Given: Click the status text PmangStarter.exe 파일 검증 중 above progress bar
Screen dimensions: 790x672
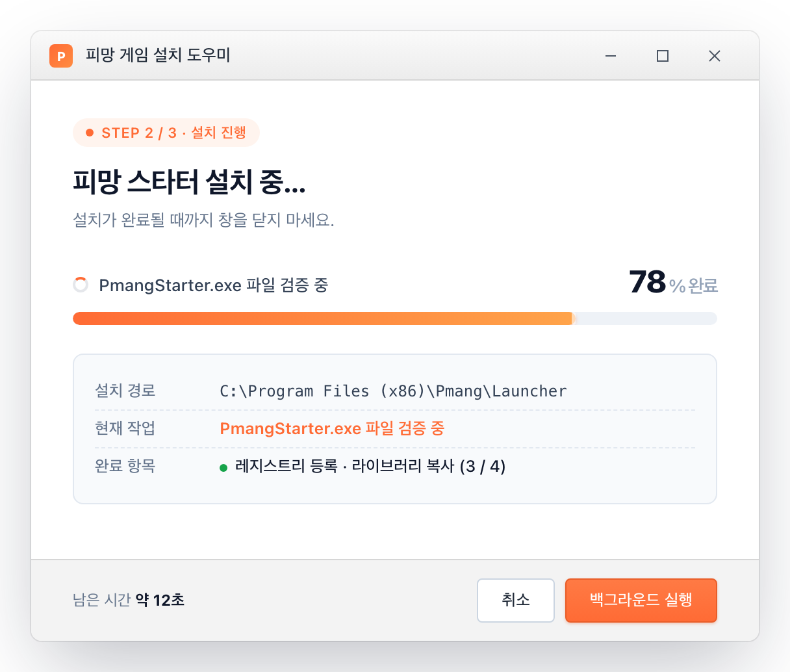Looking at the screenshot, I should 213,285.
